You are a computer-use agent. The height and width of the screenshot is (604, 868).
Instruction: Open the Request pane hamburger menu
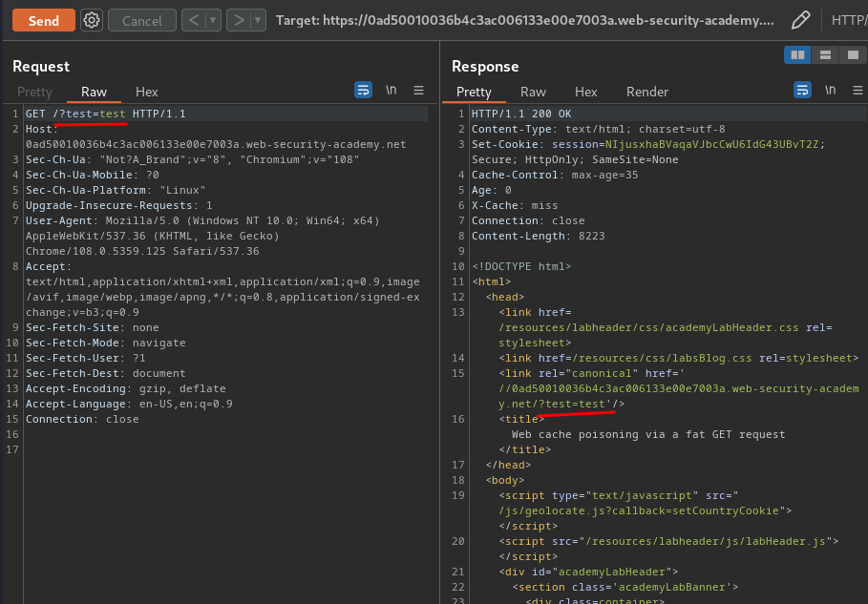pyautogui.click(x=418, y=90)
